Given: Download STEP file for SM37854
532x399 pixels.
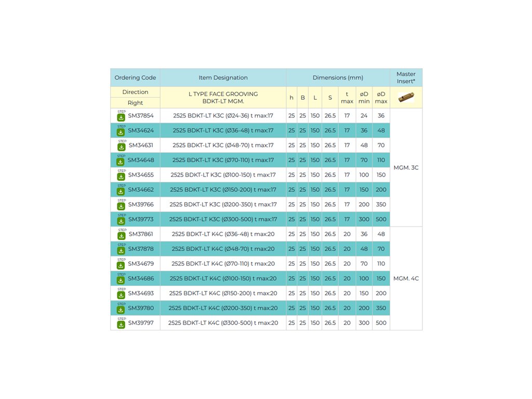Looking at the screenshot, I should tap(121, 117).
